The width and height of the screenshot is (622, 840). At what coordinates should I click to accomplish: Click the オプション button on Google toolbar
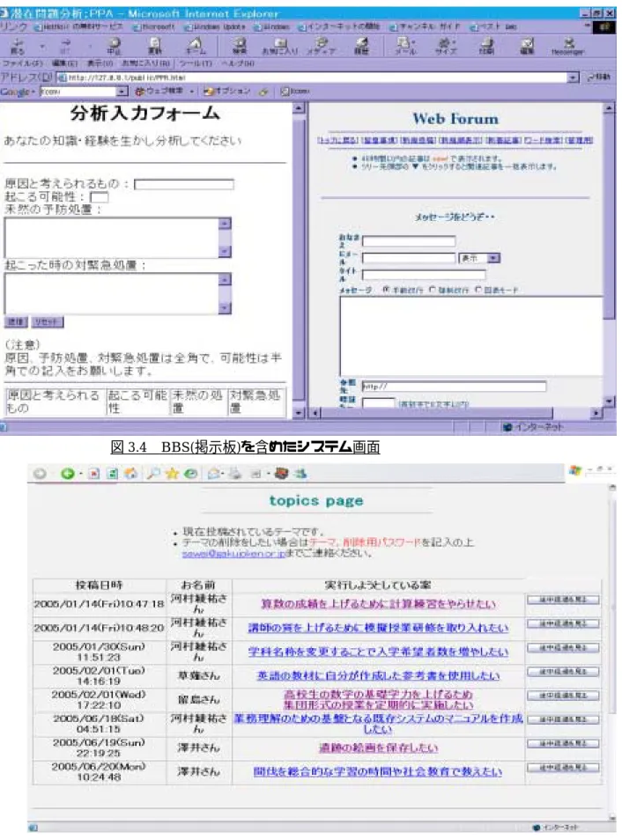coord(226,92)
